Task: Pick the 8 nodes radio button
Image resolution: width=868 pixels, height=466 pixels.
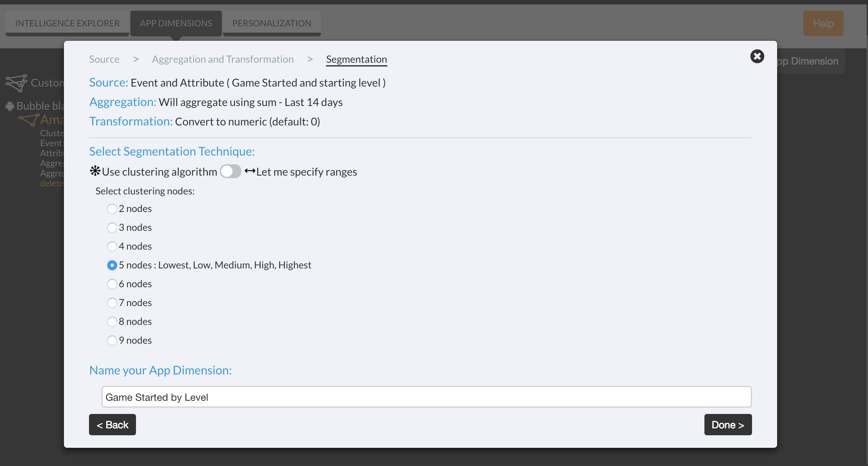Action: 112,322
